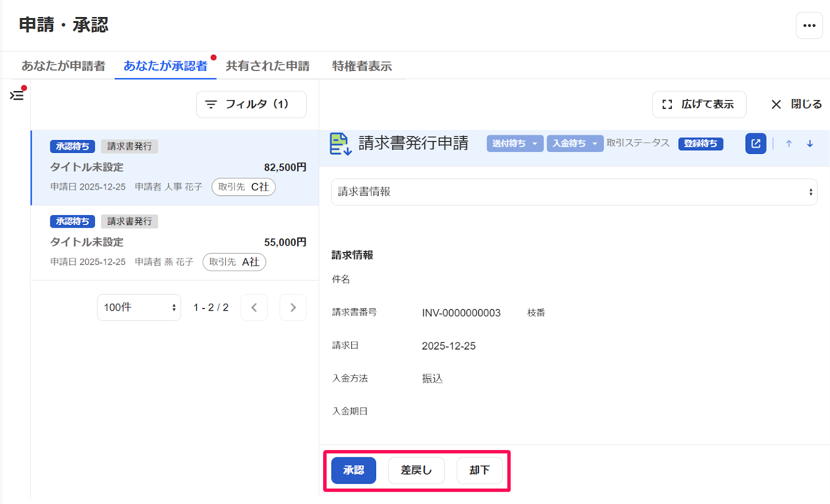
Task: Click 広げて表示 to expand the view
Action: click(x=699, y=104)
